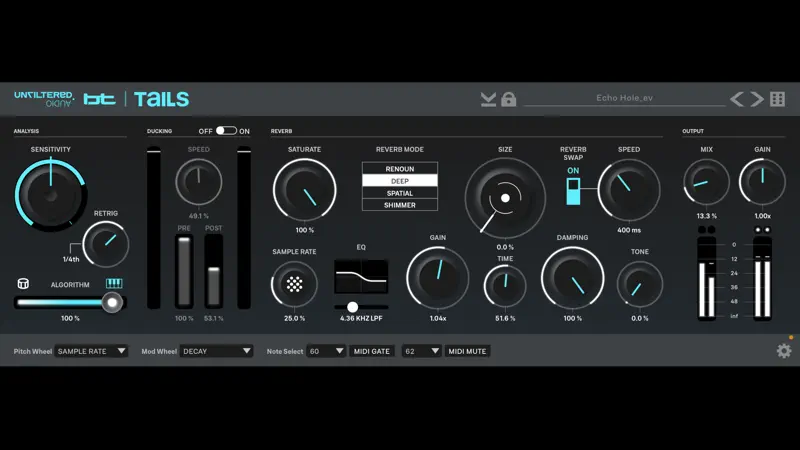Open the settings gear icon
Screen dimensions: 800x450
[x=784, y=351]
